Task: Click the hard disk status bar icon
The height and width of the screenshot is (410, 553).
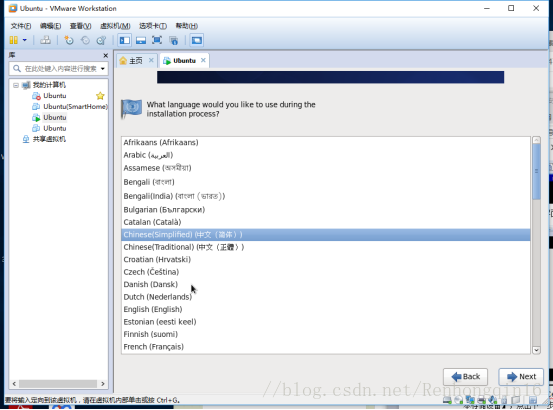Action: (x=447, y=400)
